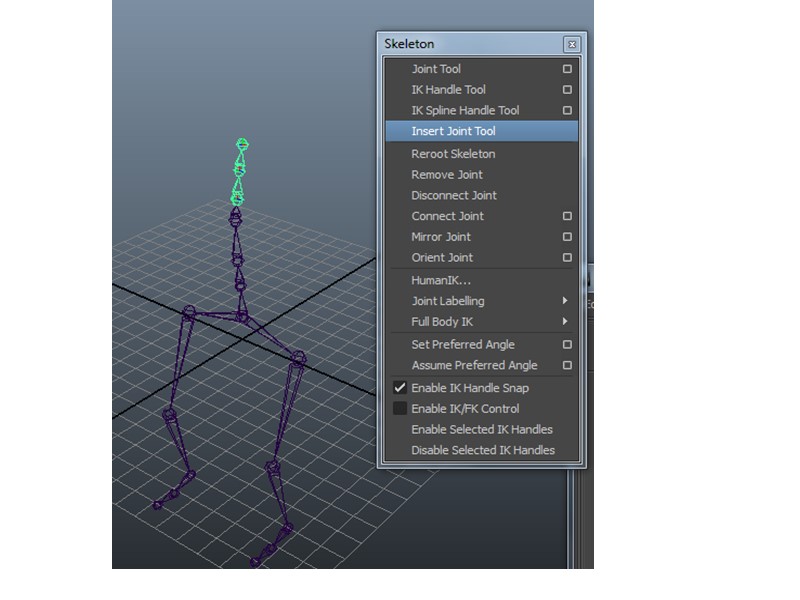
Task: Open Orient Joint options box
Action: 567,258
